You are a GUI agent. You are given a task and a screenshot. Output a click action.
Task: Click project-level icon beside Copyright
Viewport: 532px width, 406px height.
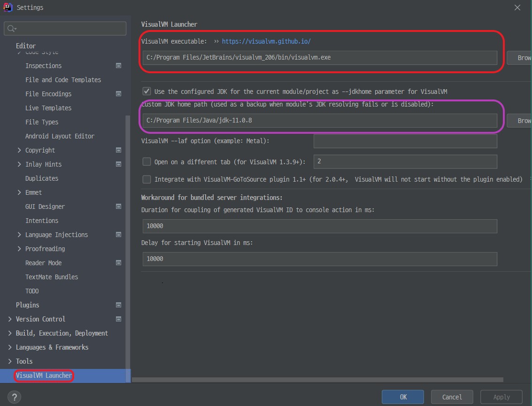pyautogui.click(x=118, y=150)
